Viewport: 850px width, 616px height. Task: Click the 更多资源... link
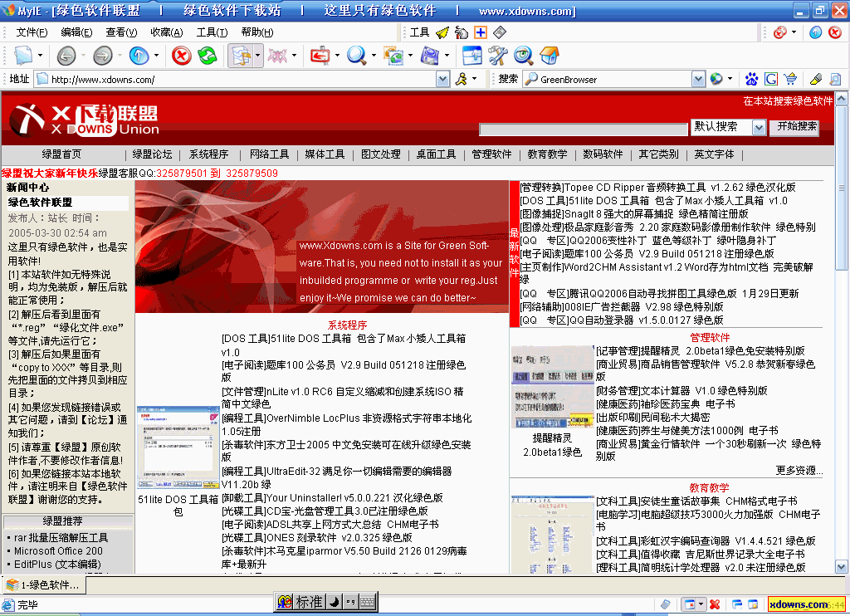coord(799,471)
